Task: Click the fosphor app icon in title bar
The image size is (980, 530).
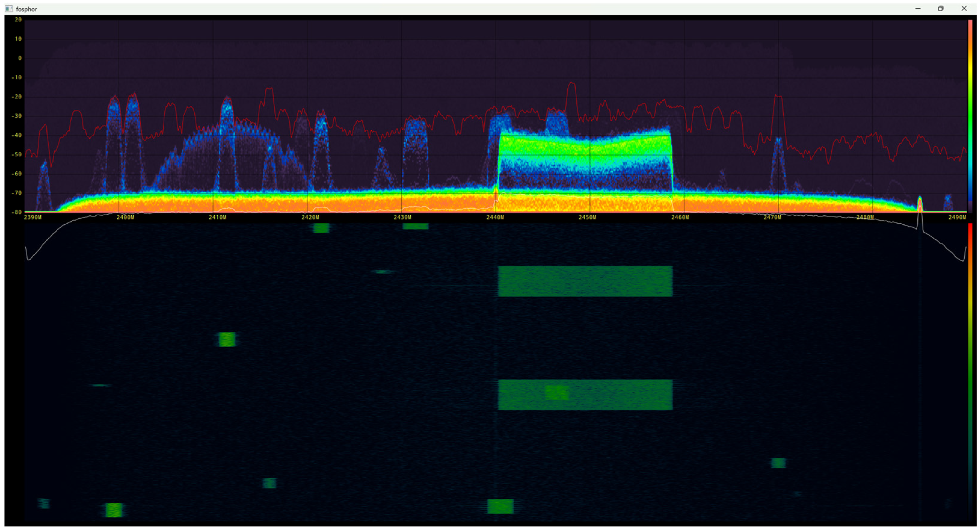Action: coord(9,9)
